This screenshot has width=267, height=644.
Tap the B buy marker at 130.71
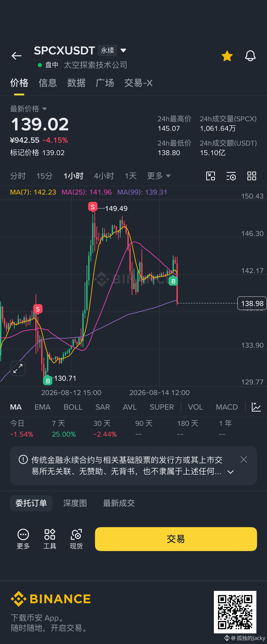[48, 380]
